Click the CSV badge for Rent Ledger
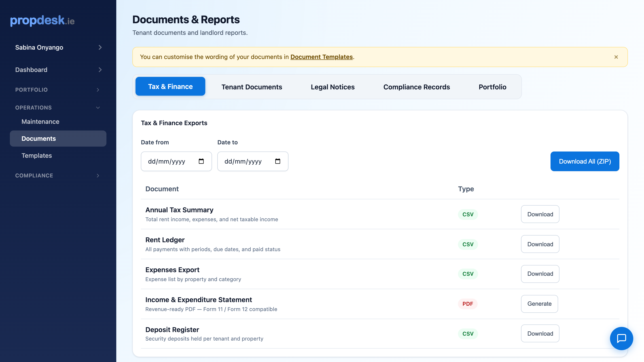This screenshot has height=362, width=644. click(x=468, y=244)
